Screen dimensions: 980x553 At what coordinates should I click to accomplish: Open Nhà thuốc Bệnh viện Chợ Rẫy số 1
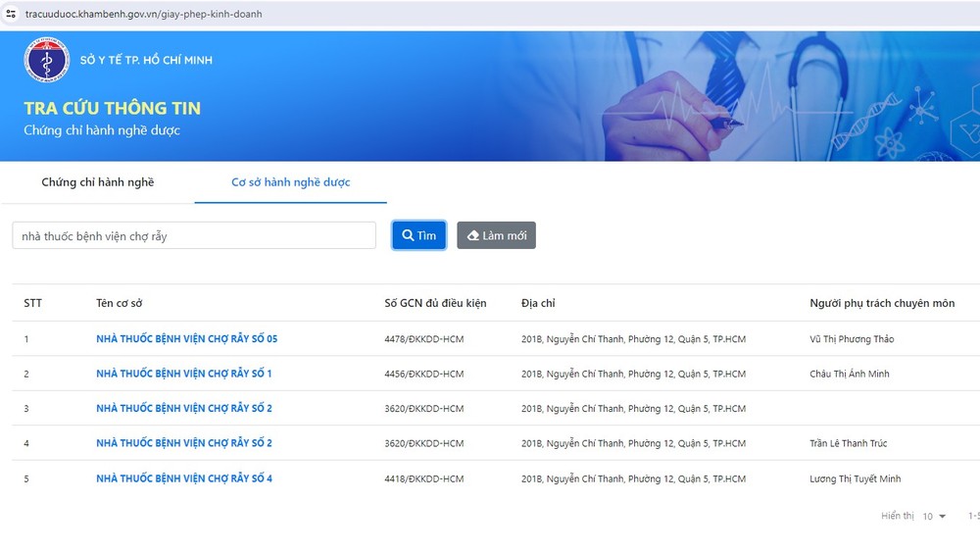pos(183,374)
